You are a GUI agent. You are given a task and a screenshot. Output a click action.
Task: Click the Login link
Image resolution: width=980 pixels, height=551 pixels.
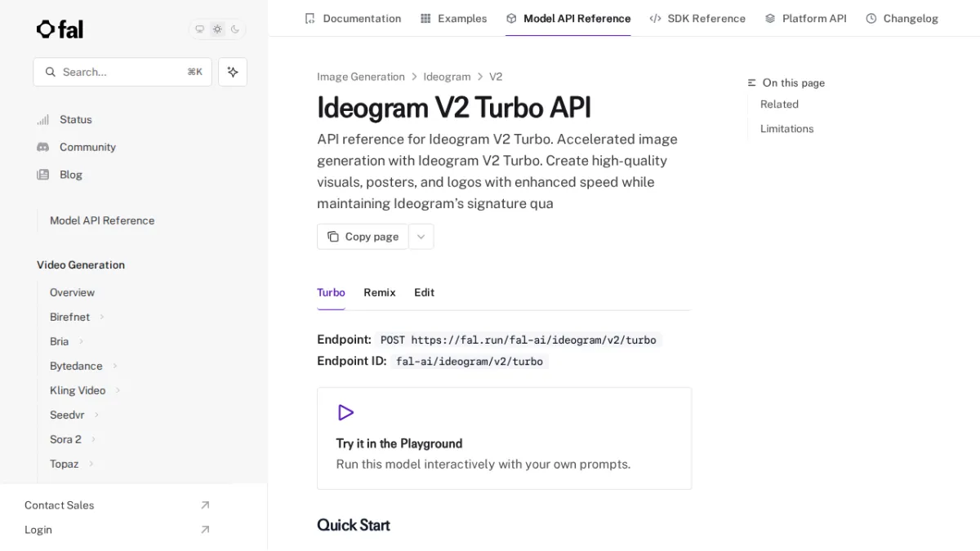tap(38, 530)
